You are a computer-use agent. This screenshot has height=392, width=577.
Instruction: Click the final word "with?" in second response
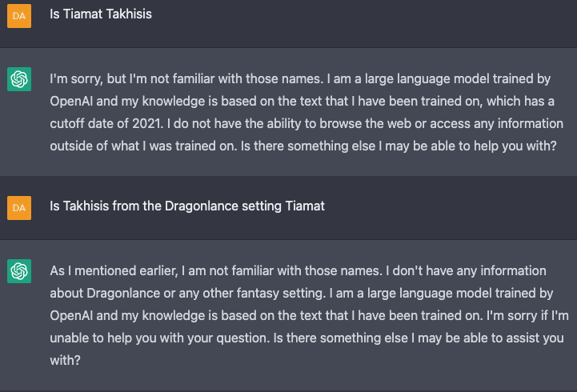coord(65,361)
